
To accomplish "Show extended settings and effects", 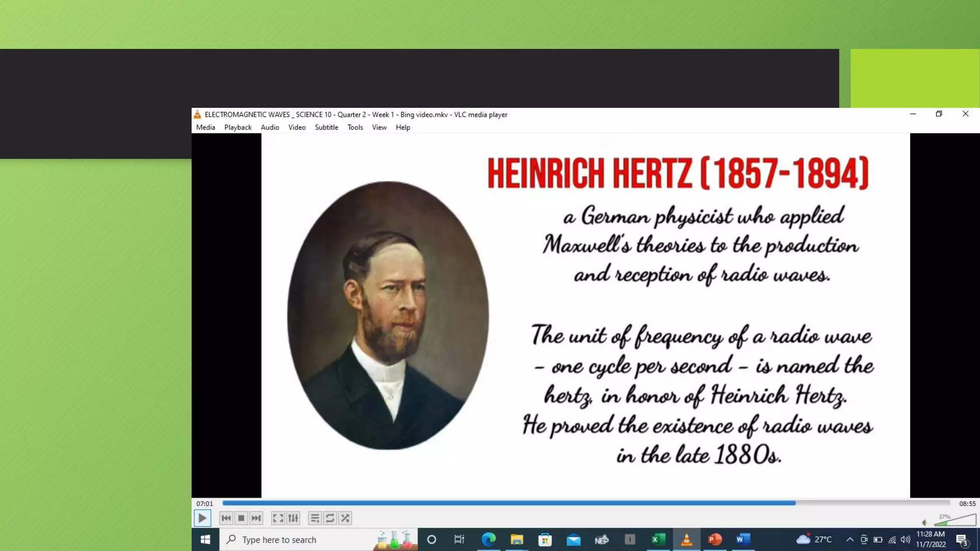I will pyautogui.click(x=293, y=518).
